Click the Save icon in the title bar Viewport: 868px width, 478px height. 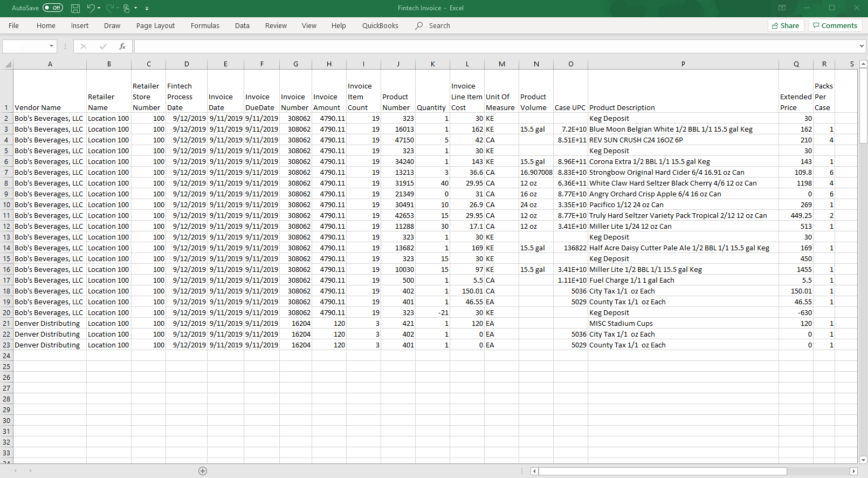[75, 8]
